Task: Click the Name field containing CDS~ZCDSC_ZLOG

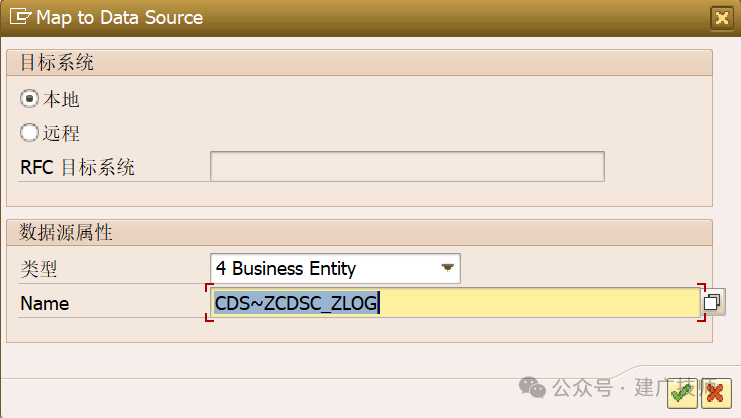Action: (455, 303)
